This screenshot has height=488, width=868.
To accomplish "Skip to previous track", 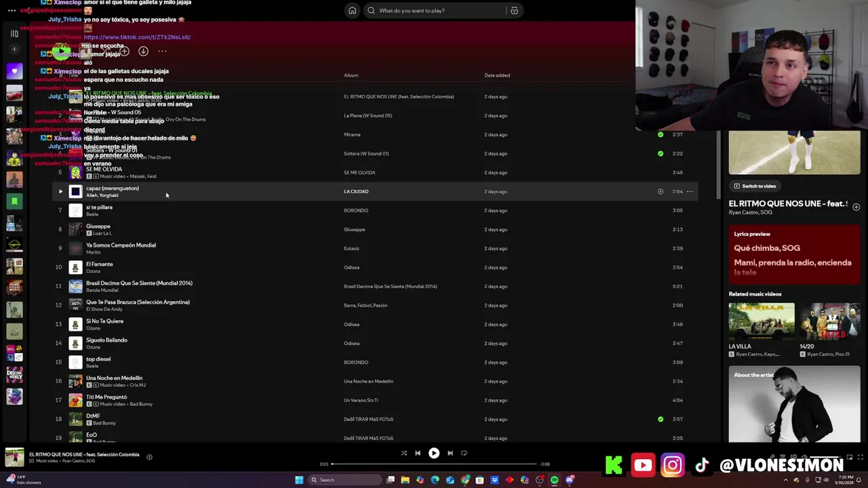I will [418, 453].
